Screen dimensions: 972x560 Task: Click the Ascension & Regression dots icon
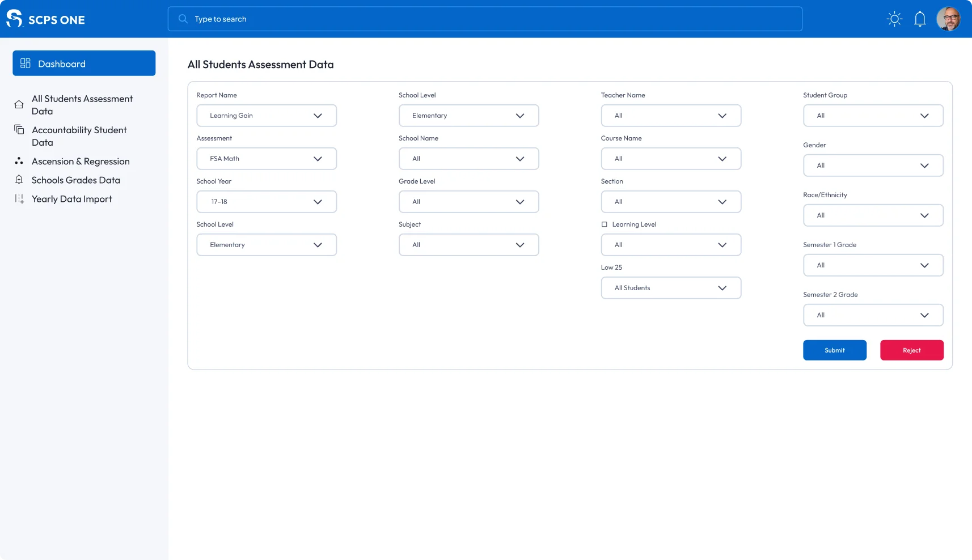pyautogui.click(x=19, y=162)
